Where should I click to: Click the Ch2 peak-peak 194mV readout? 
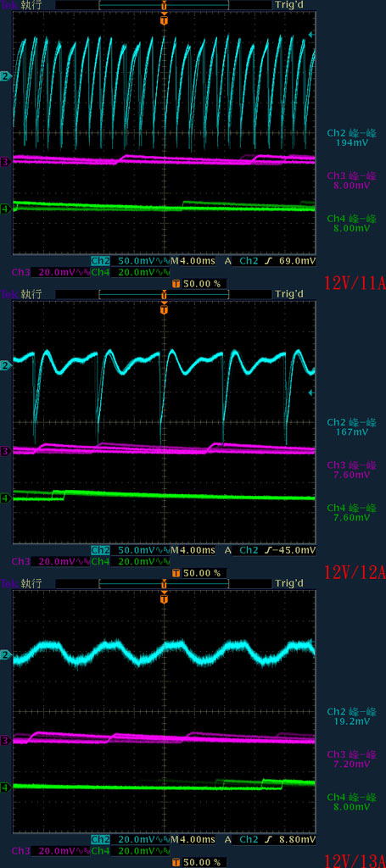point(352,138)
